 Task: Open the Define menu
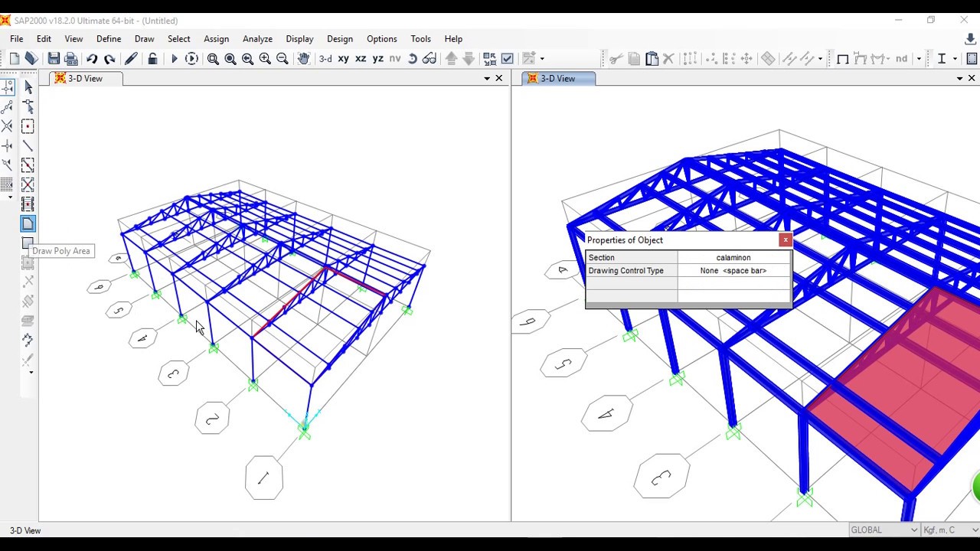[x=109, y=39]
